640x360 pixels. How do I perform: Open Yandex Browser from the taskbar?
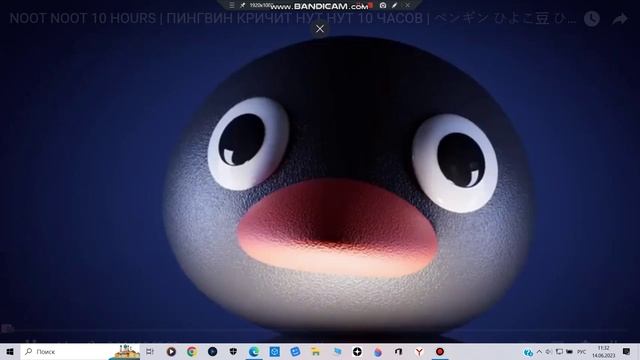pyautogui.click(x=419, y=351)
